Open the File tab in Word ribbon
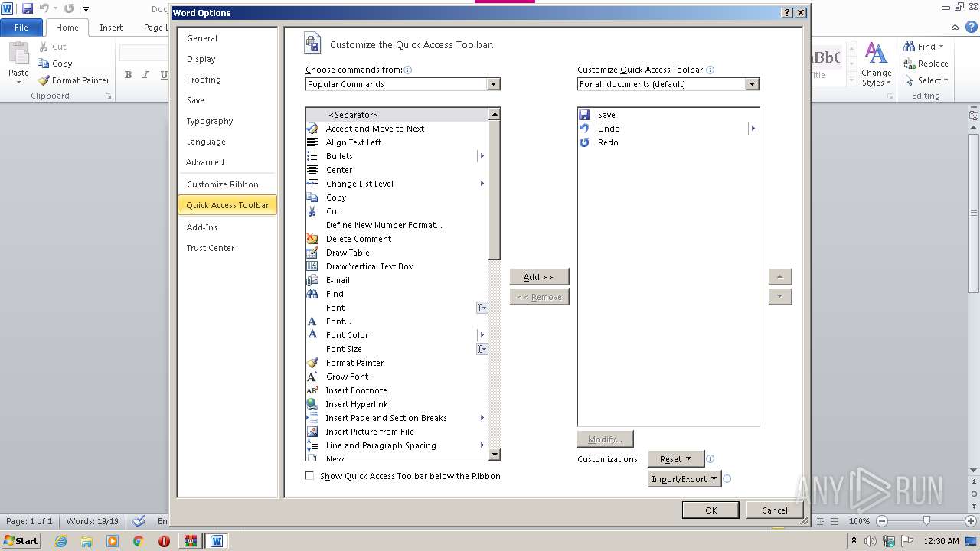 click(x=21, y=28)
